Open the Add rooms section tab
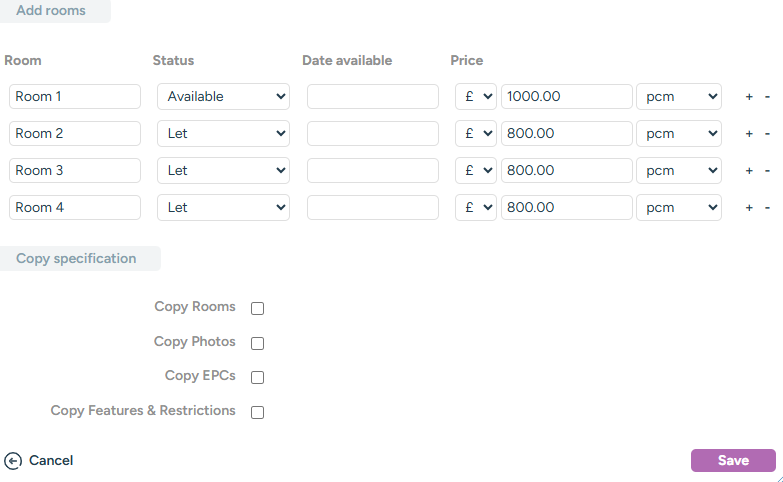The image size is (783, 482). pyautogui.click(x=51, y=11)
